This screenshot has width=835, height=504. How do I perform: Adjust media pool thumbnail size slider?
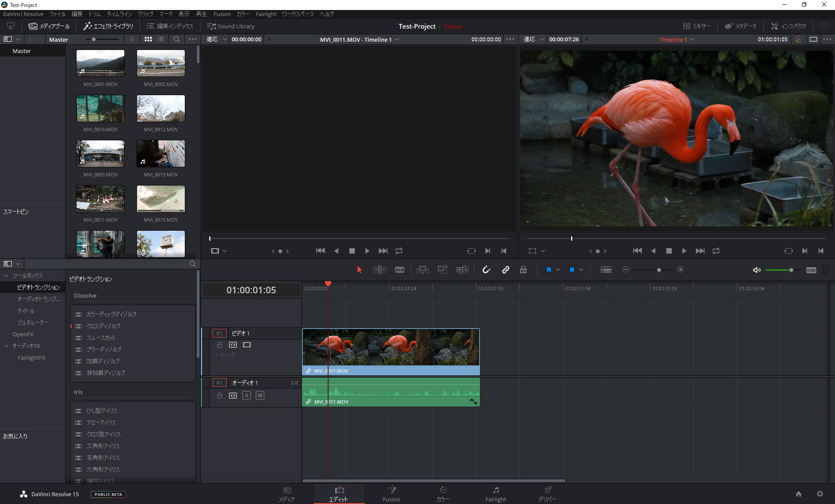(x=94, y=39)
